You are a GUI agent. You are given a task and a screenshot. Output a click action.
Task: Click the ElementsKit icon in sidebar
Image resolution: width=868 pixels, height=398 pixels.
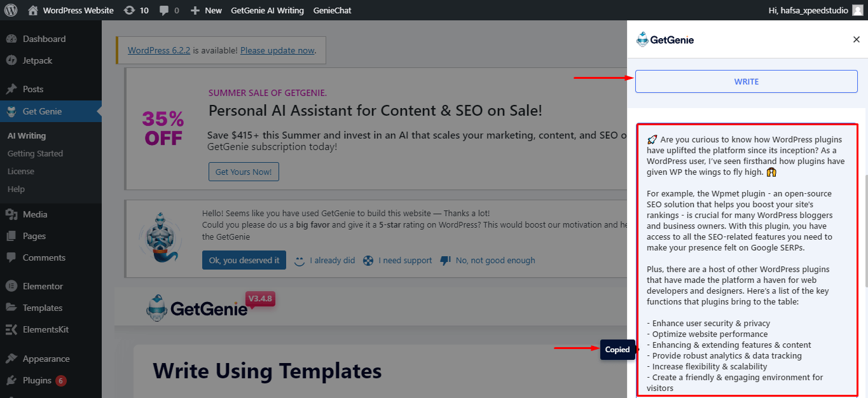click(x=11, y=329)
